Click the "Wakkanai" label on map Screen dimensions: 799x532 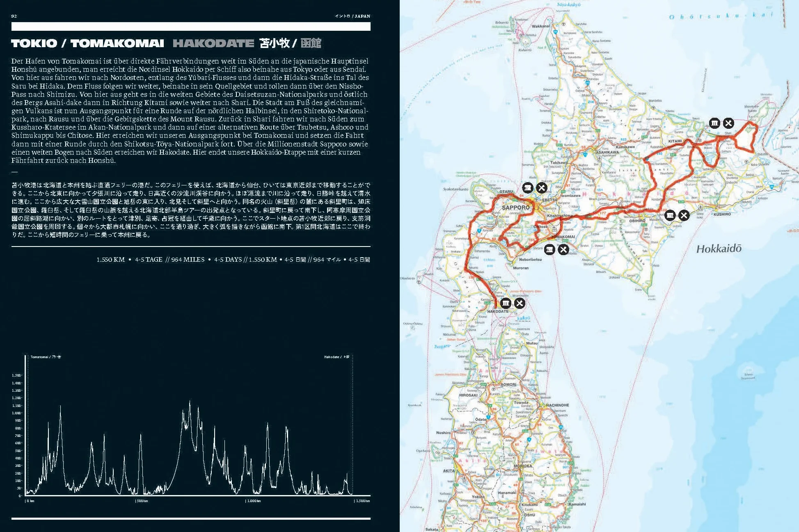541,26
